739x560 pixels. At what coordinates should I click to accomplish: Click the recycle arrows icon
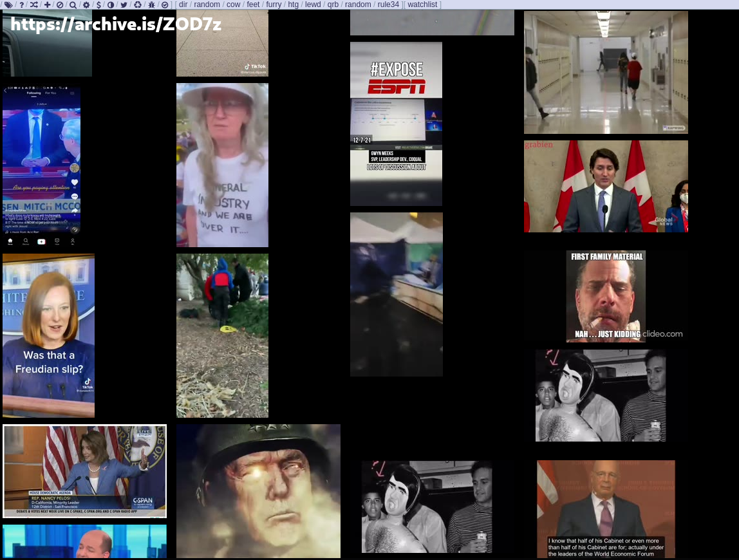pyautogui.click(x=138, y=5)
